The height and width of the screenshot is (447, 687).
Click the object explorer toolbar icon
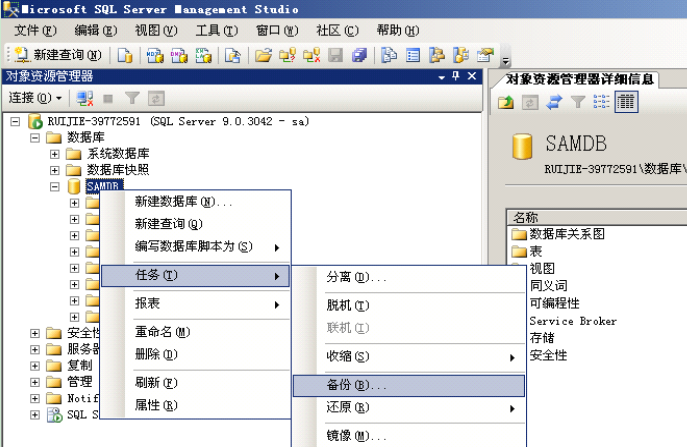point(436,55)
